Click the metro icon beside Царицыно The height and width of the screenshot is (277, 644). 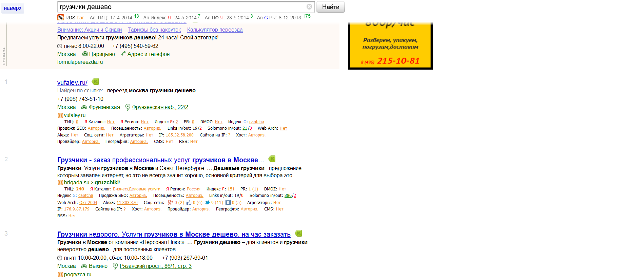(x=85, y=54)
